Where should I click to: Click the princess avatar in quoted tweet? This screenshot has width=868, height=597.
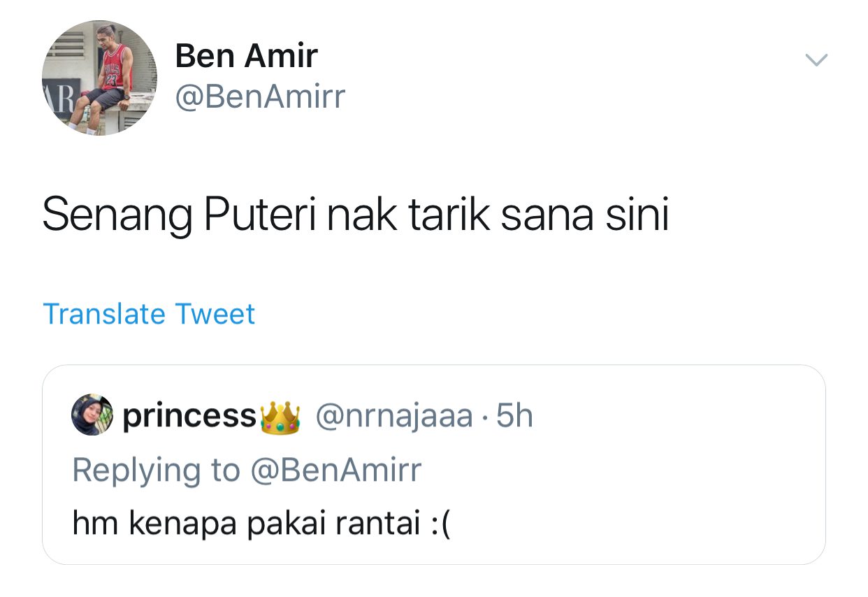pyautogui.click(x=92, y=415)
